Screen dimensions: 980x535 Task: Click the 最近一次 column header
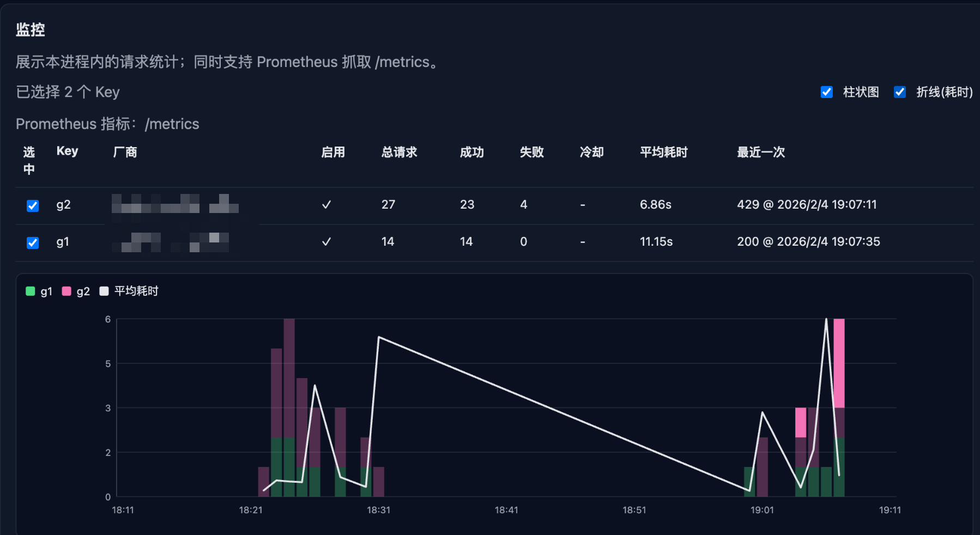(x=760, y=152)
